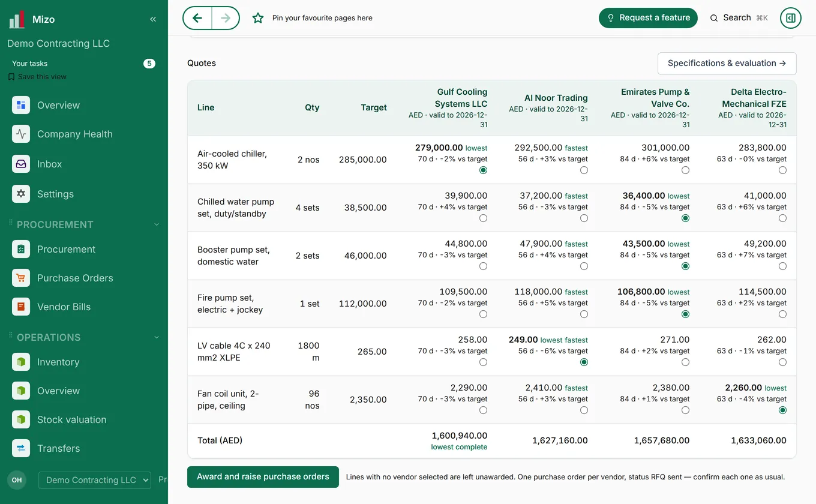
Task: Go forward with the right arrow button
Action: 226,18
